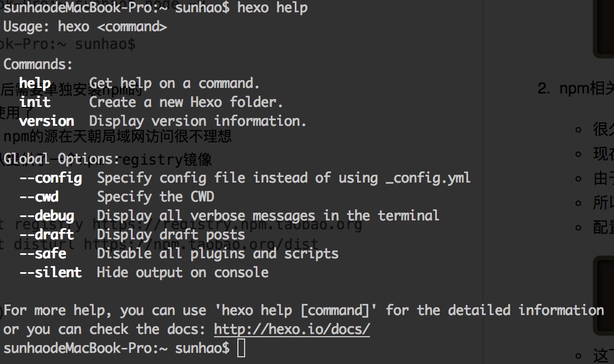This screenshot has width=614, height=364.
Task: Click 'Display version information.' text
Action: pyautogui.click(x=198, y=121)
